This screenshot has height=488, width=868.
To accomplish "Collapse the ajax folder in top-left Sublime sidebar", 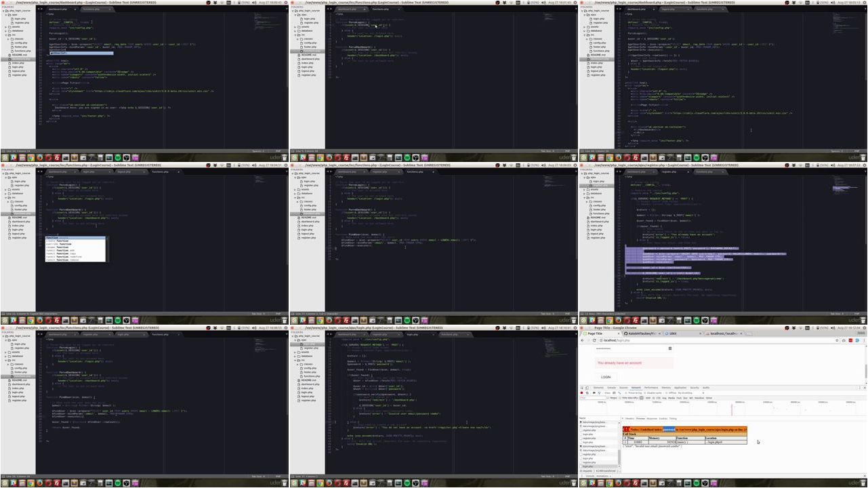I will point(6,14).
